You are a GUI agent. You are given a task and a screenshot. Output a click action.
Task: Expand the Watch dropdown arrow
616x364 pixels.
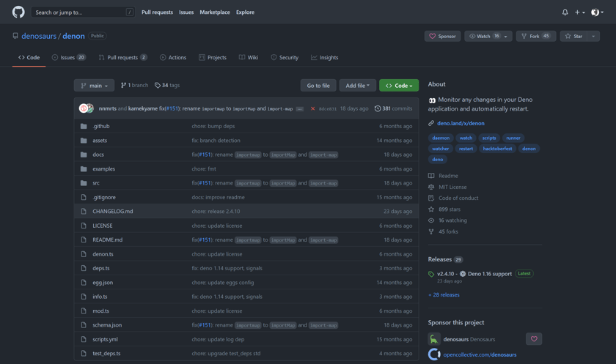506,36
